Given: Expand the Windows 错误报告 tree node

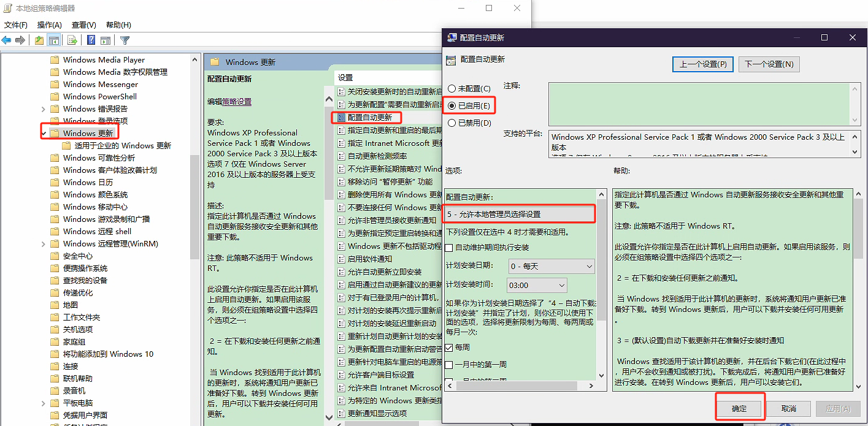Looking at the screenshot, I should (43, 108).
